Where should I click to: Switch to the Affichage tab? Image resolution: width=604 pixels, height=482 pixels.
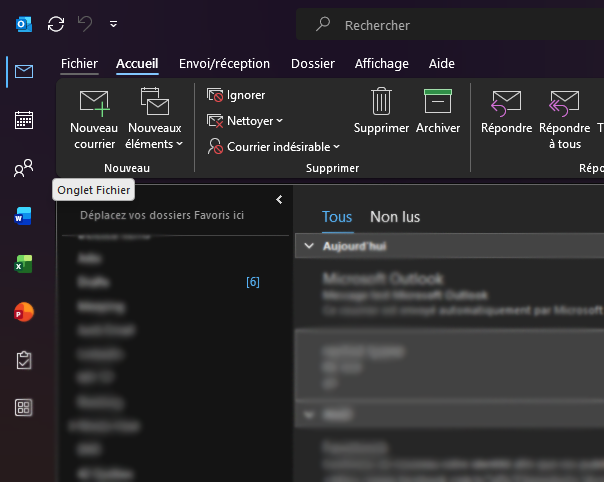coord(382,64)
